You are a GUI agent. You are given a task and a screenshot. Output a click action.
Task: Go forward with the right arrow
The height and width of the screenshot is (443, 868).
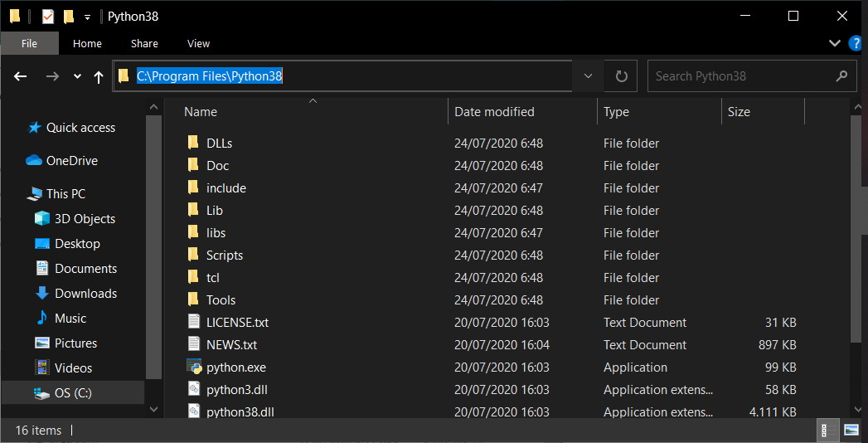click(x=52, y=76)
